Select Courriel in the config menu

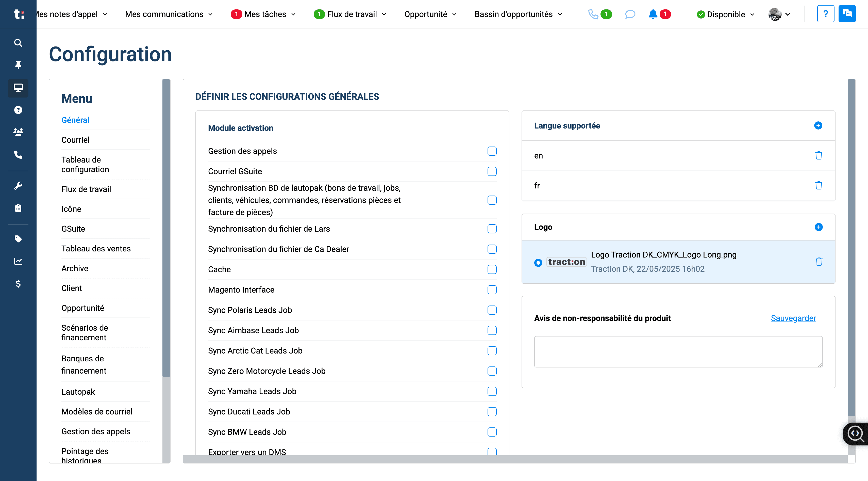(75, 140)
